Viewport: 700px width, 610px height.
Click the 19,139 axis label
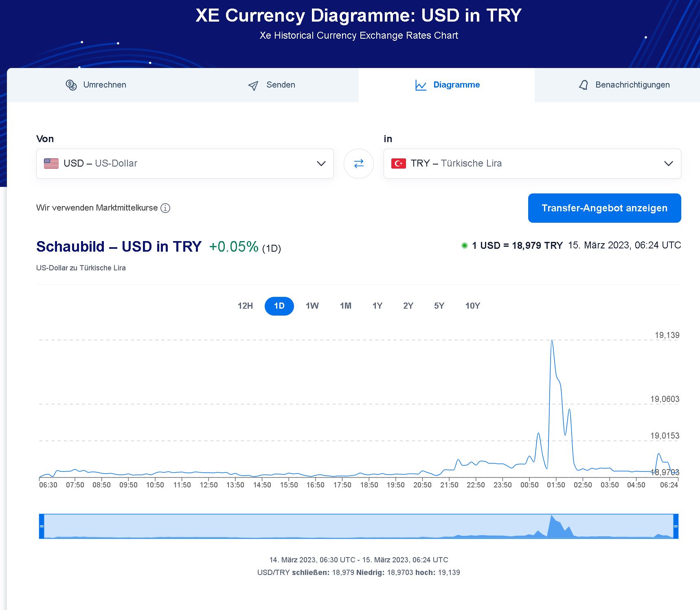click(667, 335)
